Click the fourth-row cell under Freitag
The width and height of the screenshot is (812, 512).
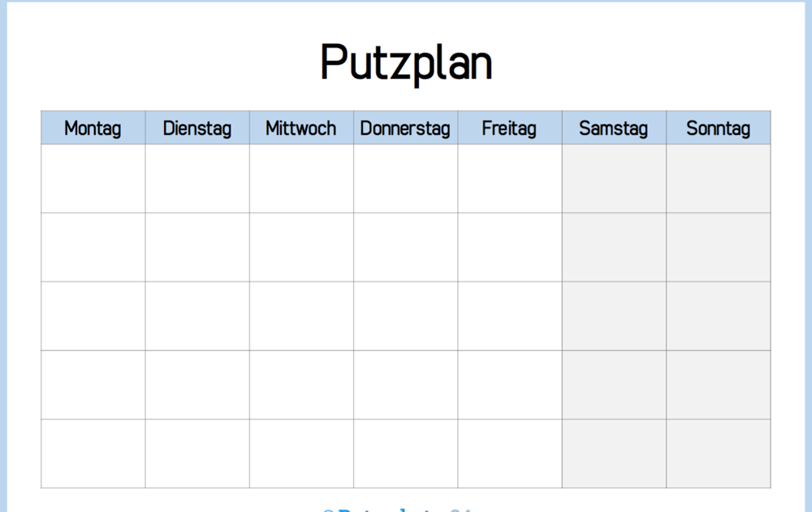point(510,384)
